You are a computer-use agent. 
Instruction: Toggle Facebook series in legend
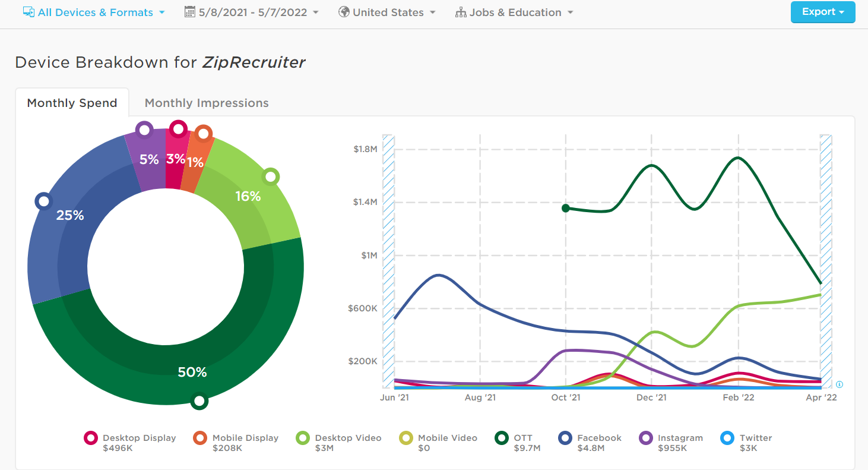[x=590, y=442]
